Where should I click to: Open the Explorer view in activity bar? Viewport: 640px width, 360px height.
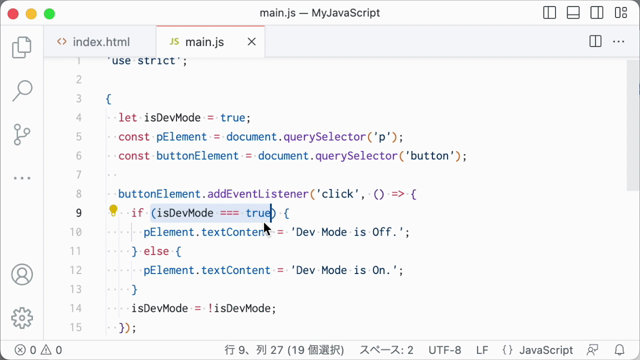(x=22, y=47)
